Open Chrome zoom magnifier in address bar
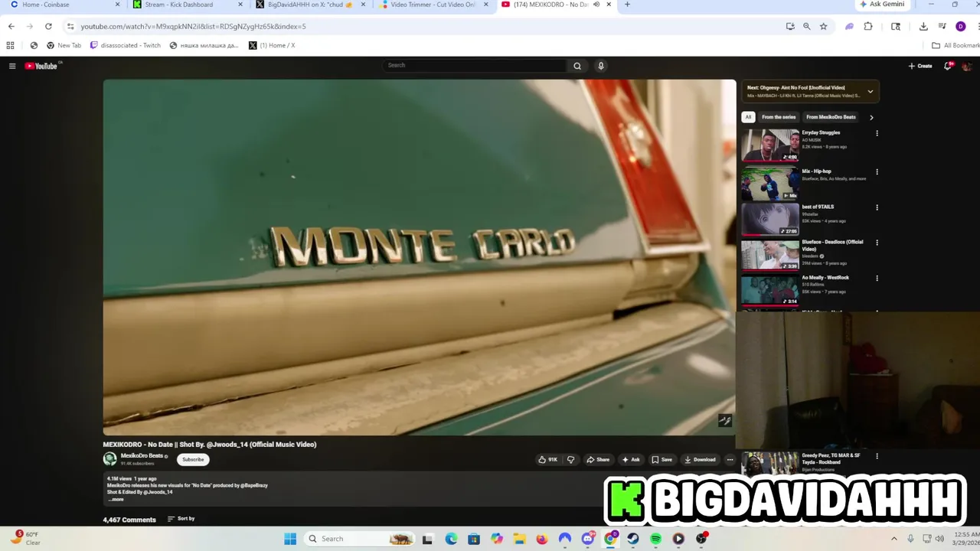 806,26
